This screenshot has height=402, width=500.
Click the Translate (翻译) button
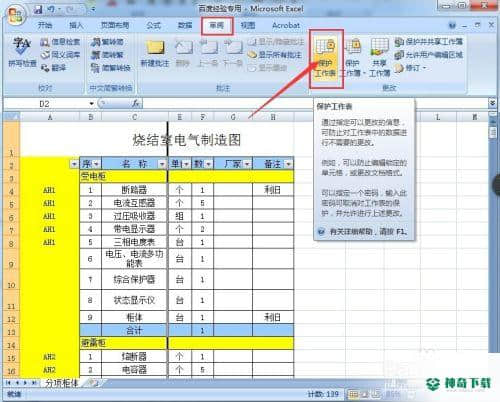pos(54,68)
